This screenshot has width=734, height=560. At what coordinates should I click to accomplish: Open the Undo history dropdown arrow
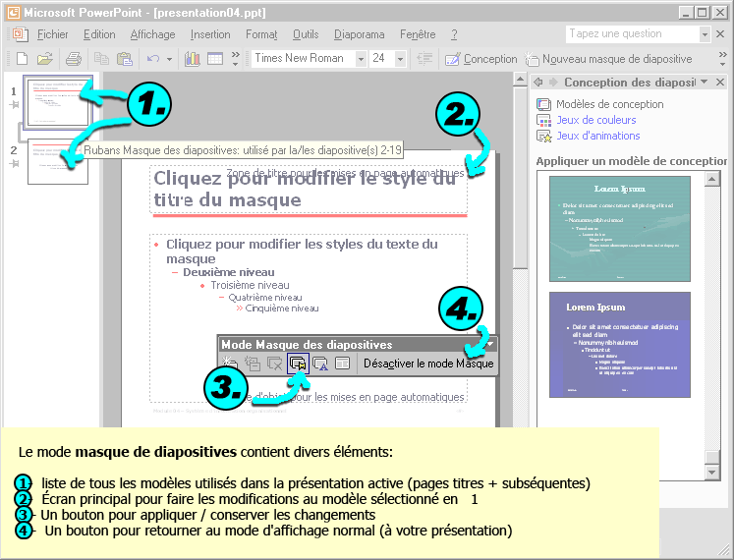pos(169,59)
